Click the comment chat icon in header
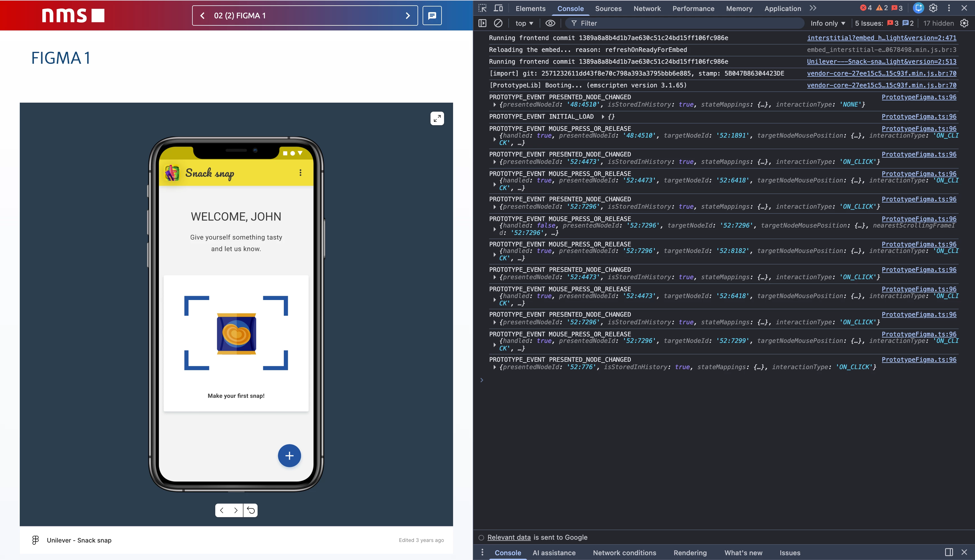The width and height of the screenshot is (975, 560). click(x=432, y=16)
